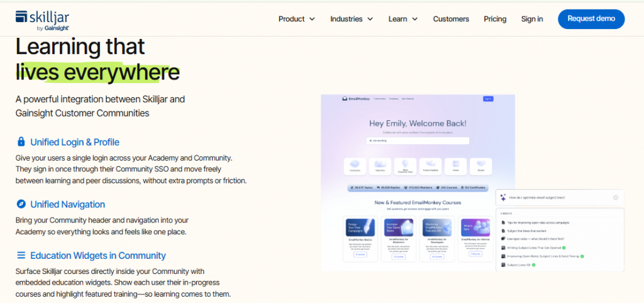Open the Design Your Own Campaigns course thumbnail
Image resolution: width=644 pixels, height=303 pixels.
point(360,227)
